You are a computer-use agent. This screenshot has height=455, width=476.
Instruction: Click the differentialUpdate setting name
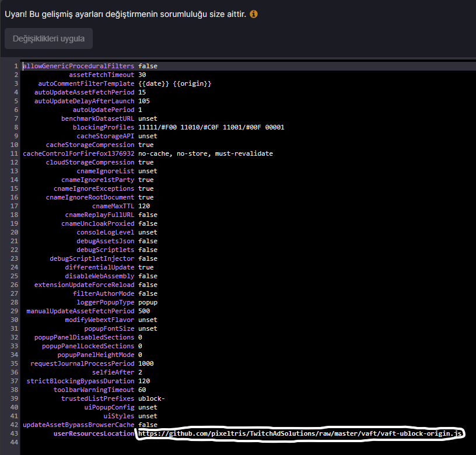pos(100,267)
